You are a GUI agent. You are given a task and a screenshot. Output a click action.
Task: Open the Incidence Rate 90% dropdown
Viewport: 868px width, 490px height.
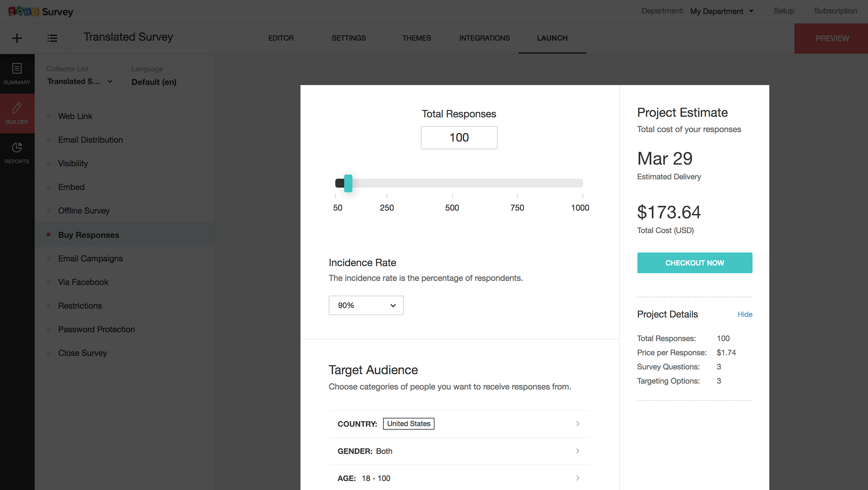[366, 305]
